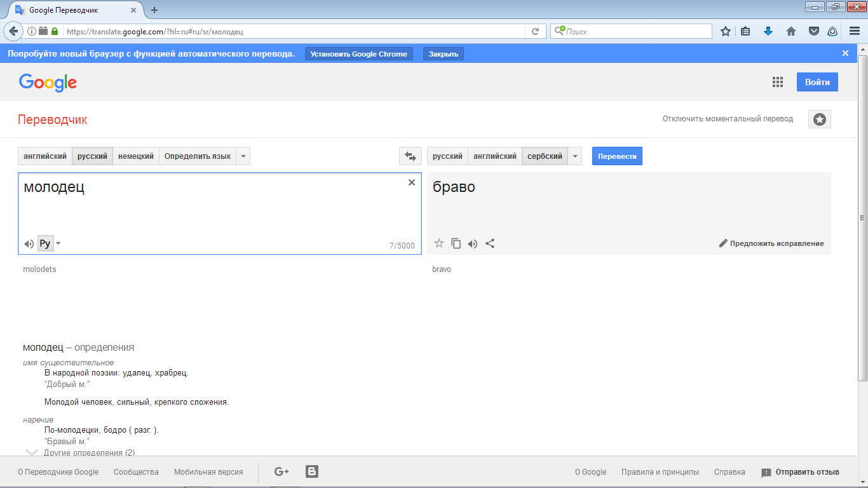
Task: Click the page vertical scrollbar
Action: tap(862, 217)
